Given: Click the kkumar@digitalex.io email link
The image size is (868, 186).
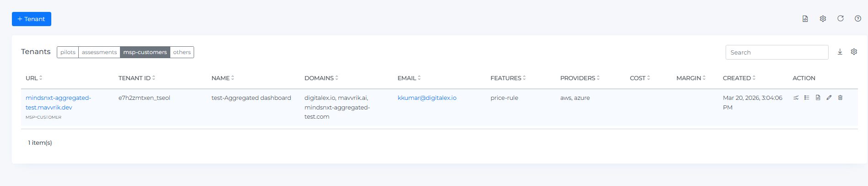Looking at the screenshot, I should click(427, 98).
